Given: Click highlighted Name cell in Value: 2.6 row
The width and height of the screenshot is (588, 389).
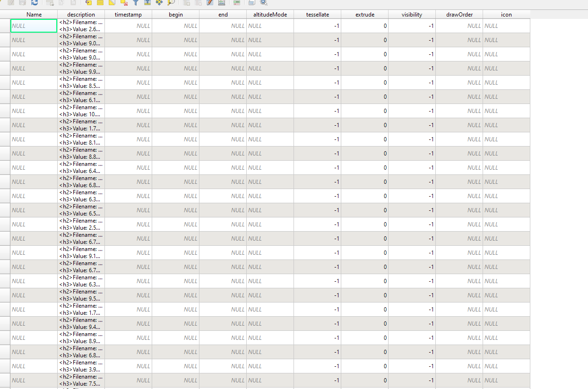Looking at the screenshot, I should 34,26.
